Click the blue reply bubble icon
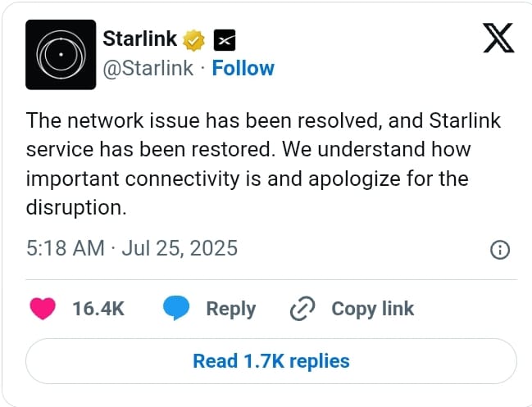The image size is (532, 407). (176, 308)
